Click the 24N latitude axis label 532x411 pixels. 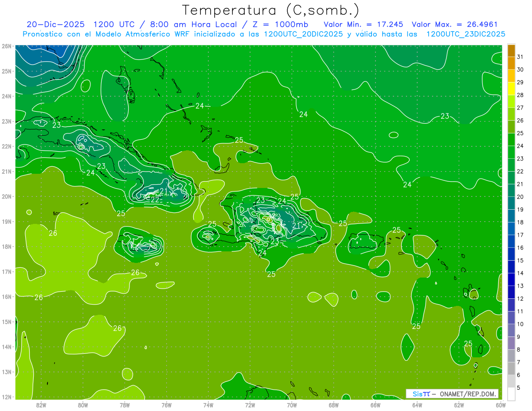pyautogui.click(x=6, y=96)
